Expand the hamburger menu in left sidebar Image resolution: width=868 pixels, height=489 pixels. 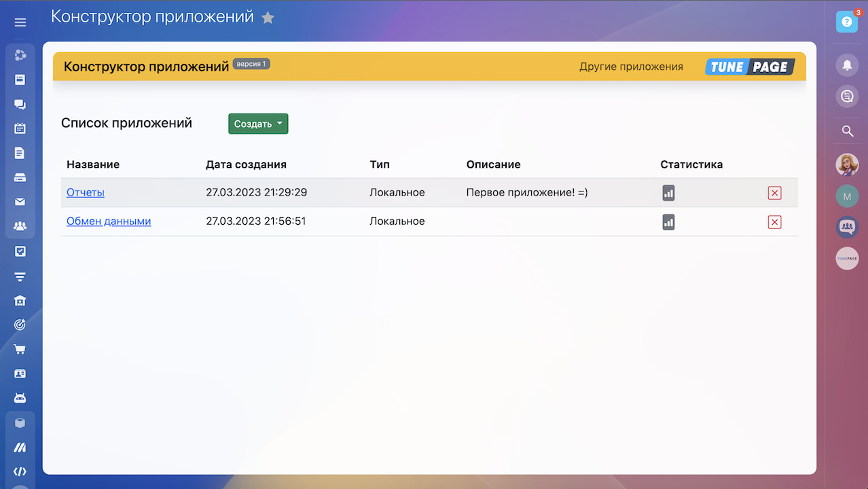click(20, 22)
